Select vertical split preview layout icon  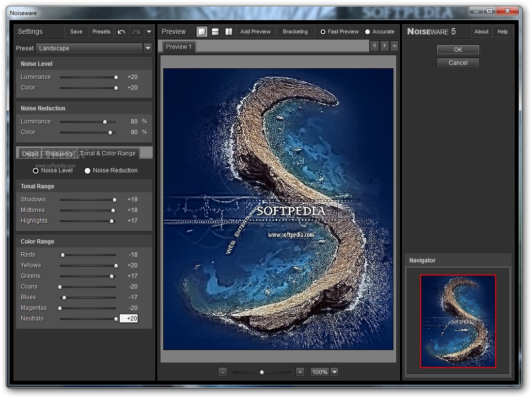(229, 31)
